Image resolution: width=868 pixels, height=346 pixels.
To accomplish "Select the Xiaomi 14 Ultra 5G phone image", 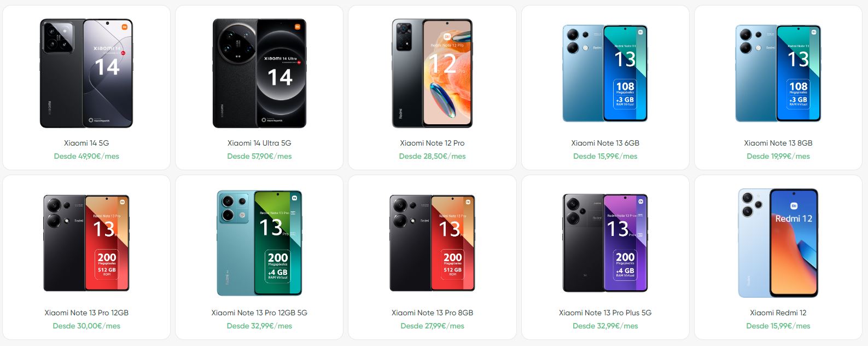I will click(259, 73).
